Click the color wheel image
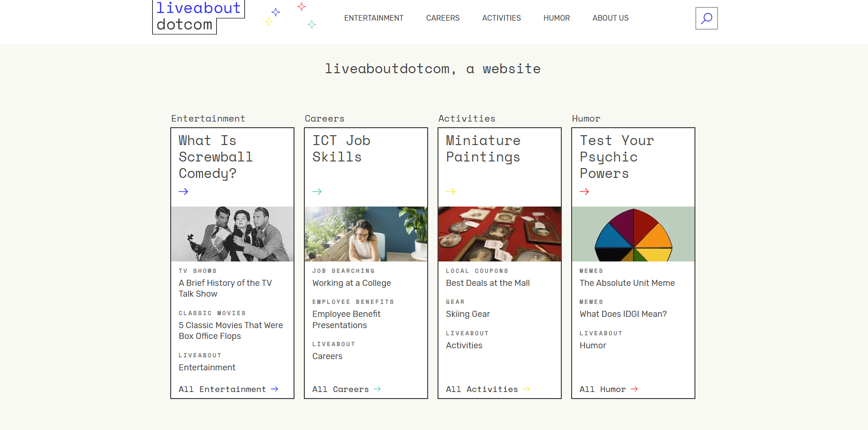 633,234
